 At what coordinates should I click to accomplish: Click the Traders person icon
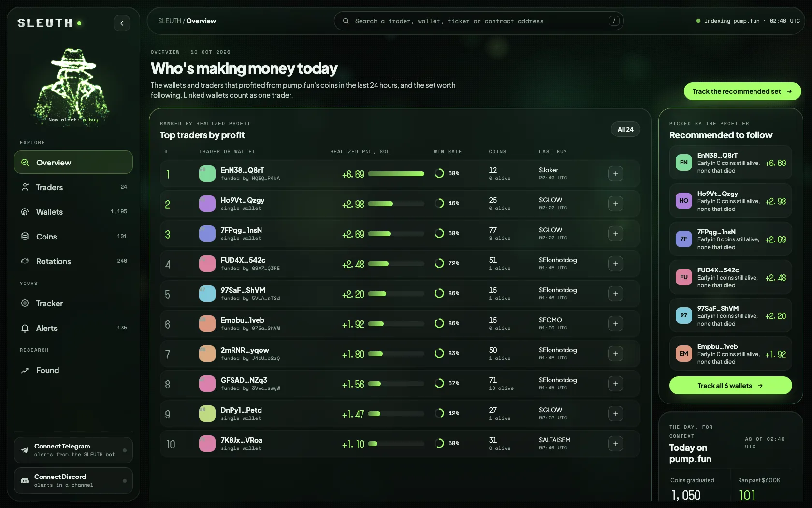(25, 187)
